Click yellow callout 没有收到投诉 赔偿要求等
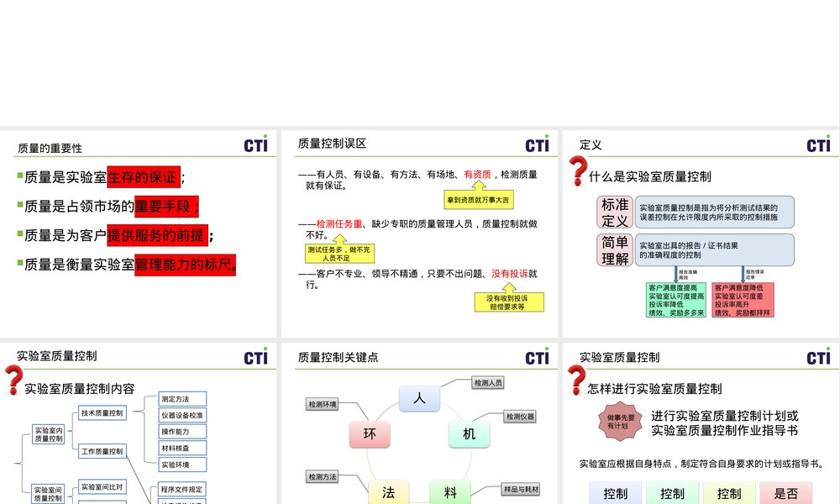The height and width of the screenshot is (504, 840). [x=510, y=302]
